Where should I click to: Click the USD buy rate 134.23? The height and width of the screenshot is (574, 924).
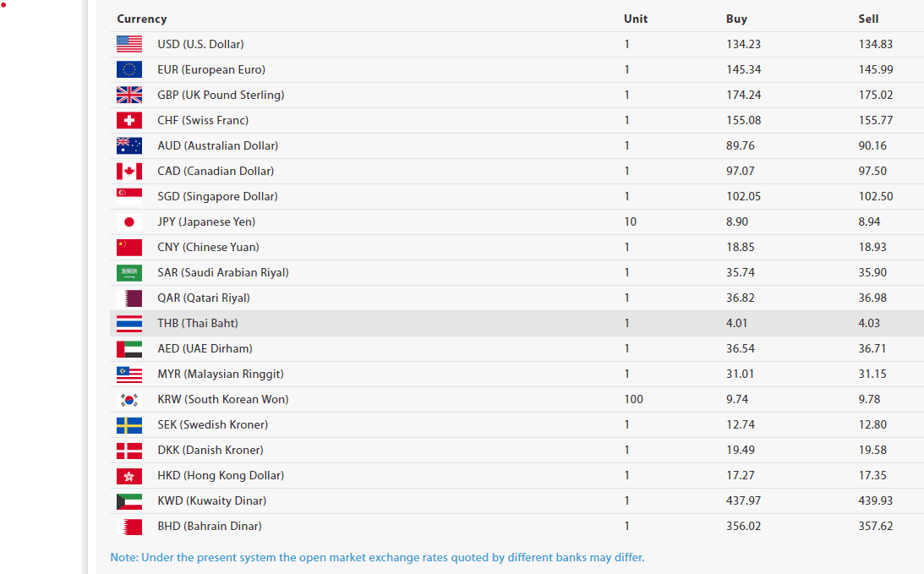(743, 44)
